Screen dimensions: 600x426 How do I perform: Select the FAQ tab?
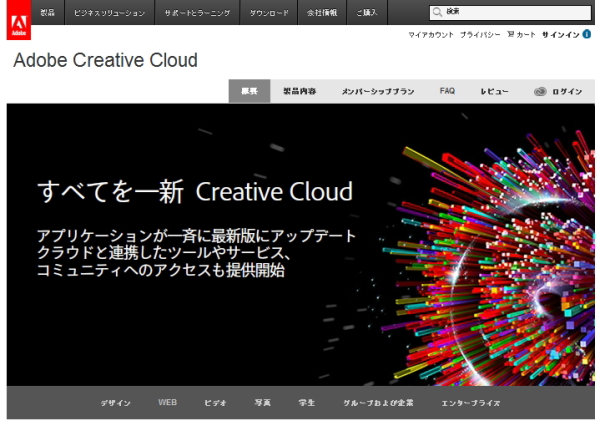coord(447,91)
